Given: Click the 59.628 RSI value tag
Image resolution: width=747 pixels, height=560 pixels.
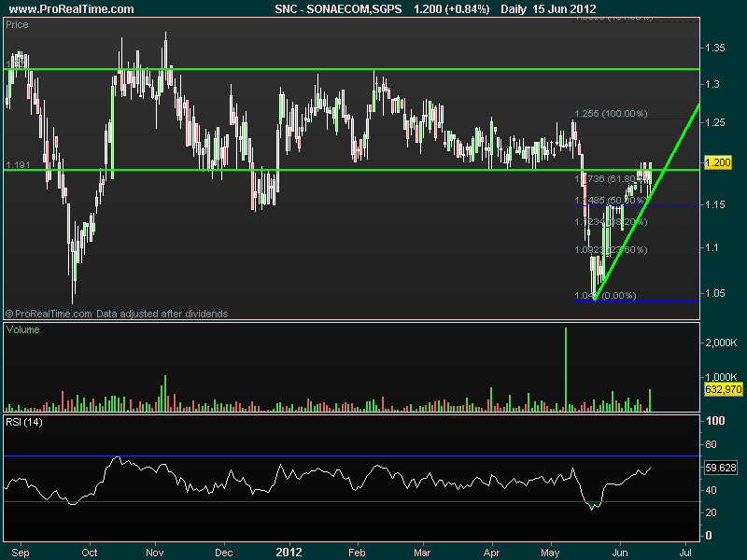Looking at the screenshot, I should (x=721, y=469).
